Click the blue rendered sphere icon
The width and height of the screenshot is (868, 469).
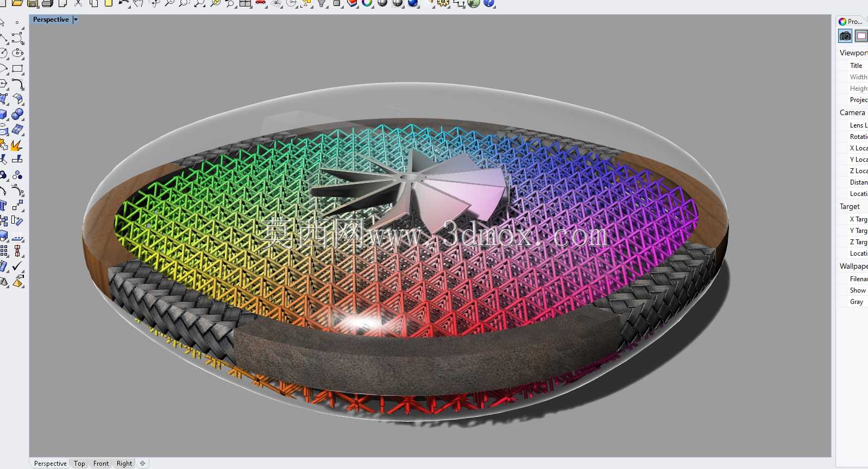pos(413,3)
